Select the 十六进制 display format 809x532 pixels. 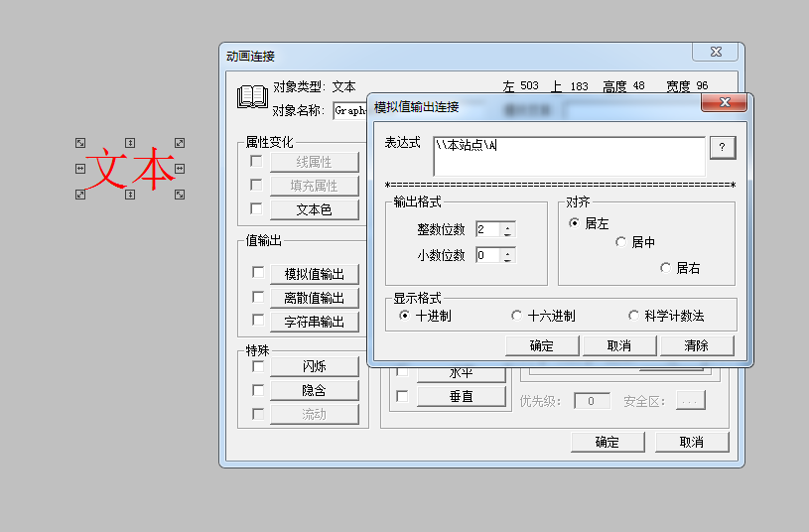[x=516, y=316]
